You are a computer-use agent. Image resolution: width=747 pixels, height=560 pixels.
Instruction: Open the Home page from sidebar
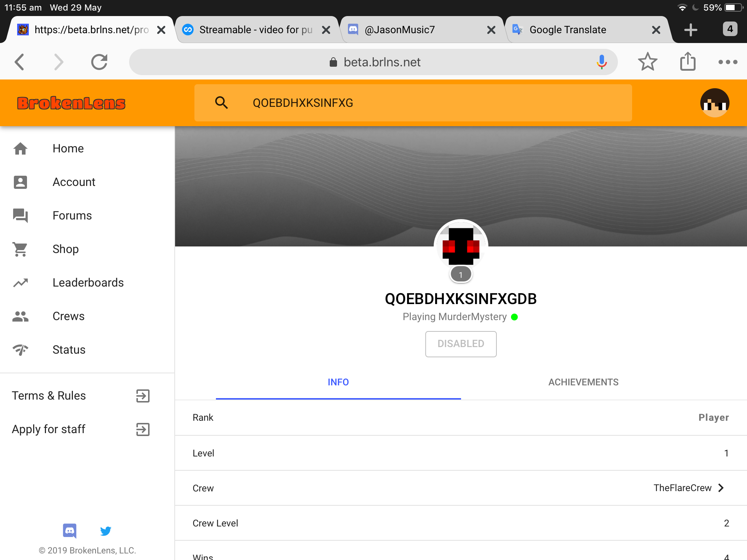click(x=68, y=148)
